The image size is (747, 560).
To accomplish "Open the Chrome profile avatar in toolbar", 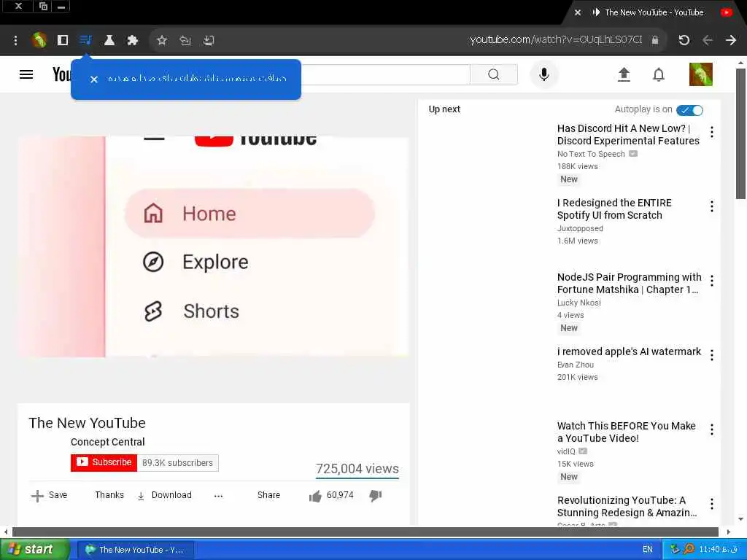I will (39, 40).
